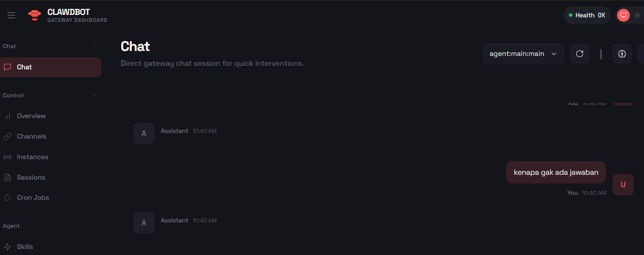644x255 pixels.
Task: Switch to light theme sun icon
Action: click(x=637, y=15)
